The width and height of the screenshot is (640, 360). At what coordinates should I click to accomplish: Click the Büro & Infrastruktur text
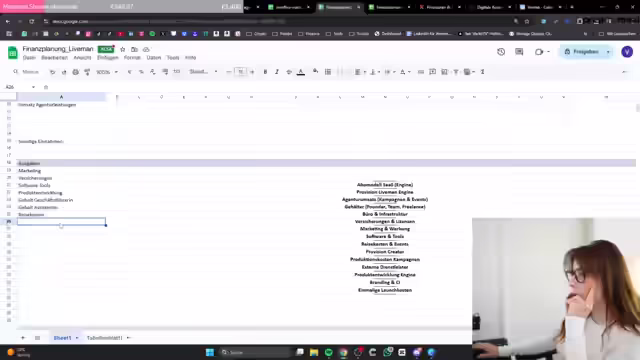[385, 214]
